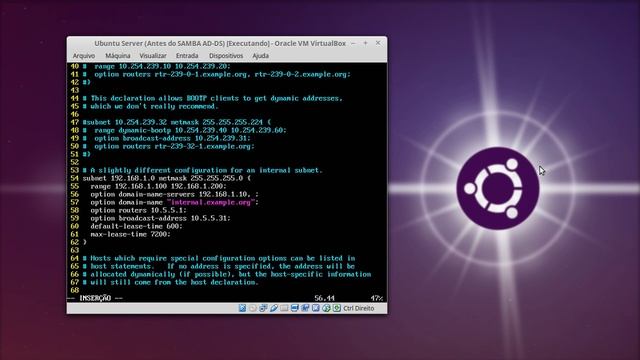Click "which we don't really recommend" comment
The height and width of the screenshot is (360, 640).
click(x=150, y=106)
